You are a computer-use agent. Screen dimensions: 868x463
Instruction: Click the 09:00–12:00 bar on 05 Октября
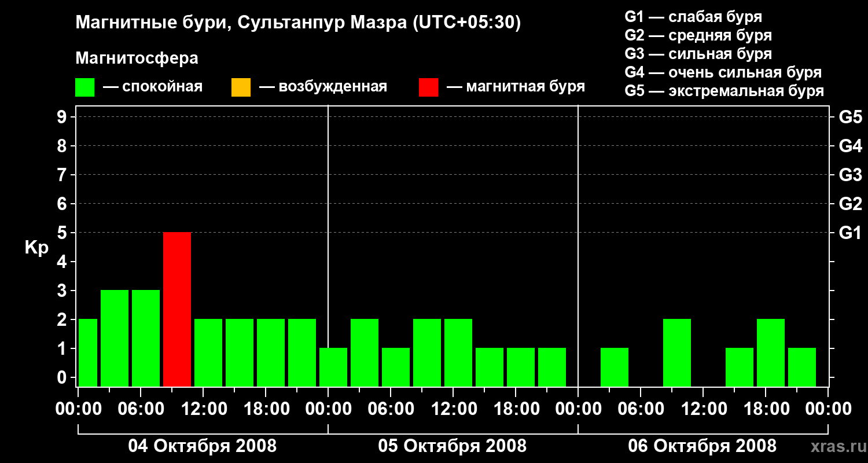click(x=427, y=352)
